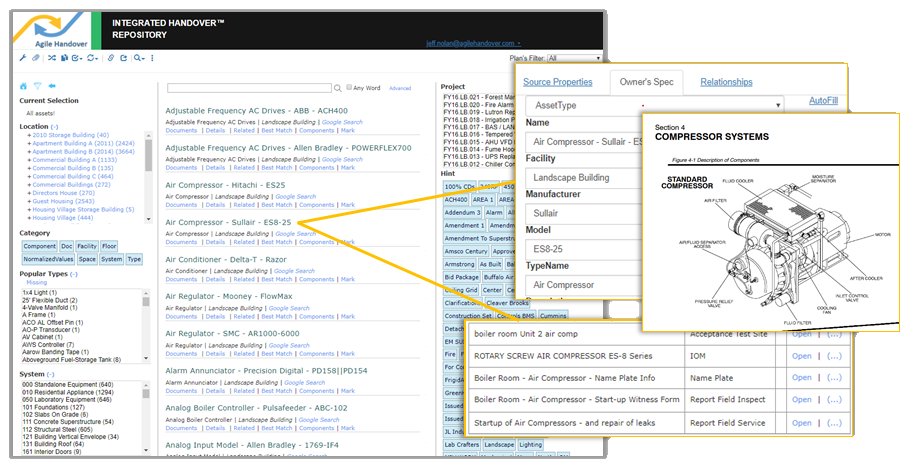This screenshot has height=468, width=909.
Task: Click the asset search text box
Action: [x=249, y=88]
